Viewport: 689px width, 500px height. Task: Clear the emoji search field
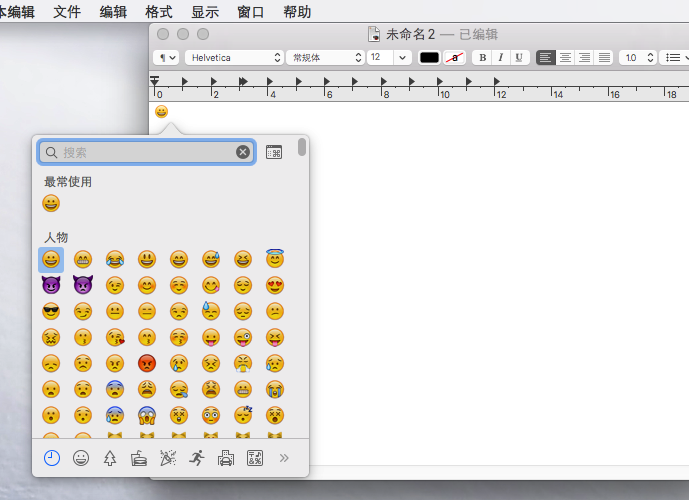pyautogui.click(x=243, y=152)
